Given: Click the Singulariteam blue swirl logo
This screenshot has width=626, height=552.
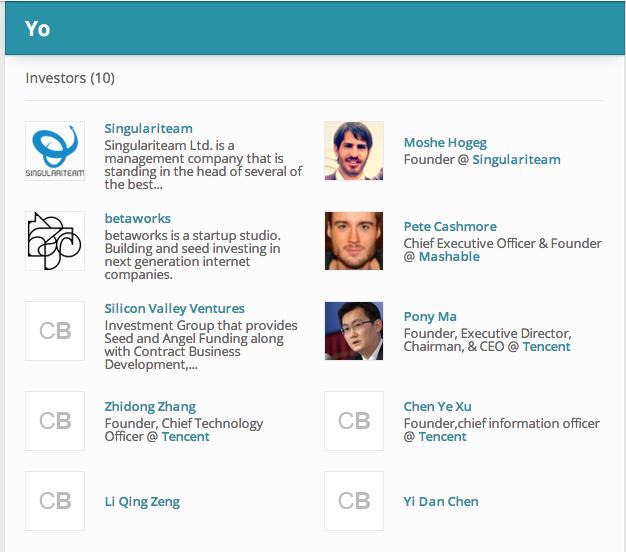Looking at the screenshot, I should (x=55, y=151).
